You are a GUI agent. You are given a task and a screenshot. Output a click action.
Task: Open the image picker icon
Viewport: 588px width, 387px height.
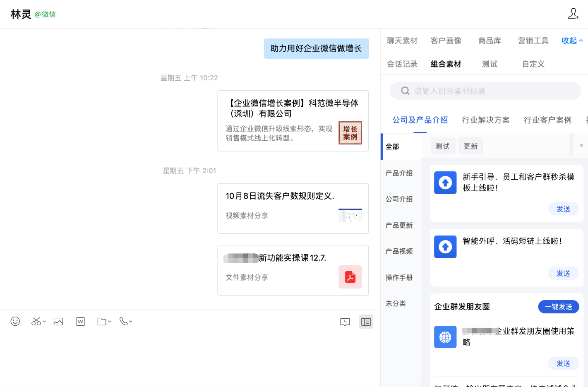click(x=58, y=322)
